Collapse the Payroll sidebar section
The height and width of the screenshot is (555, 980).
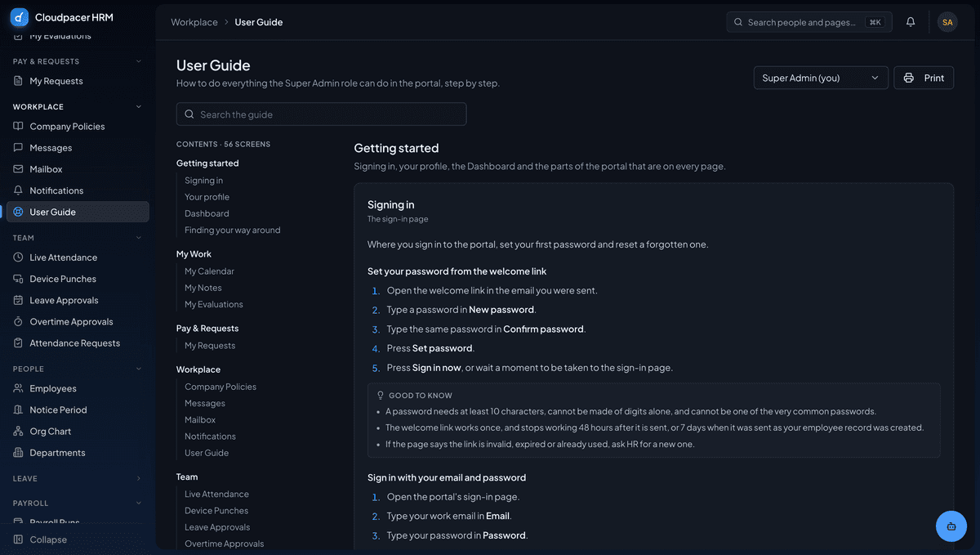point(139,503)
